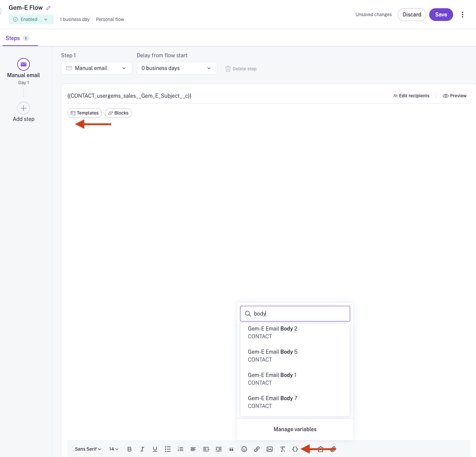Open the Templates picker
The height and width of the screenshot is (457, 476).
coord(85,113)
